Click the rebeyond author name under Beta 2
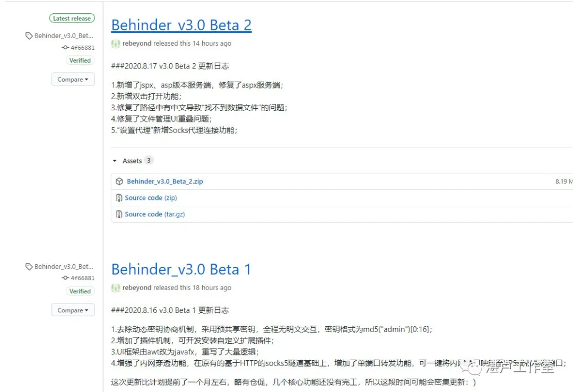The image size is (573, 392). click(x=137, y=43)
